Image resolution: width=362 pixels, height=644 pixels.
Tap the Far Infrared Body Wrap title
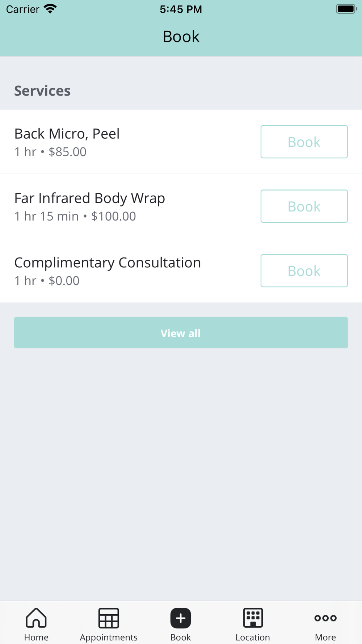point(89,198)
